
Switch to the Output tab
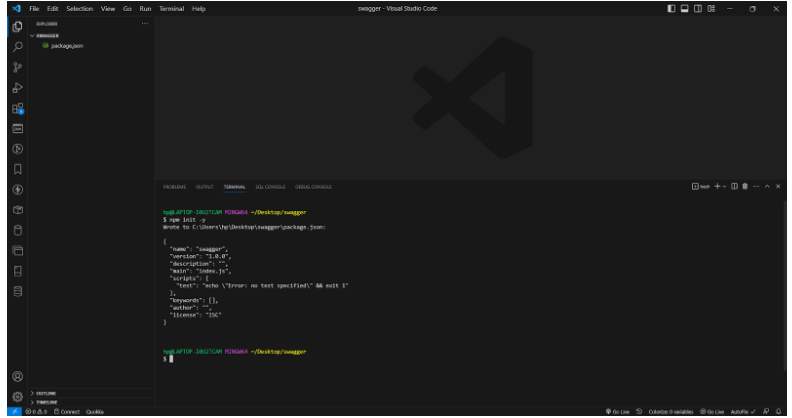click(205, 187)
